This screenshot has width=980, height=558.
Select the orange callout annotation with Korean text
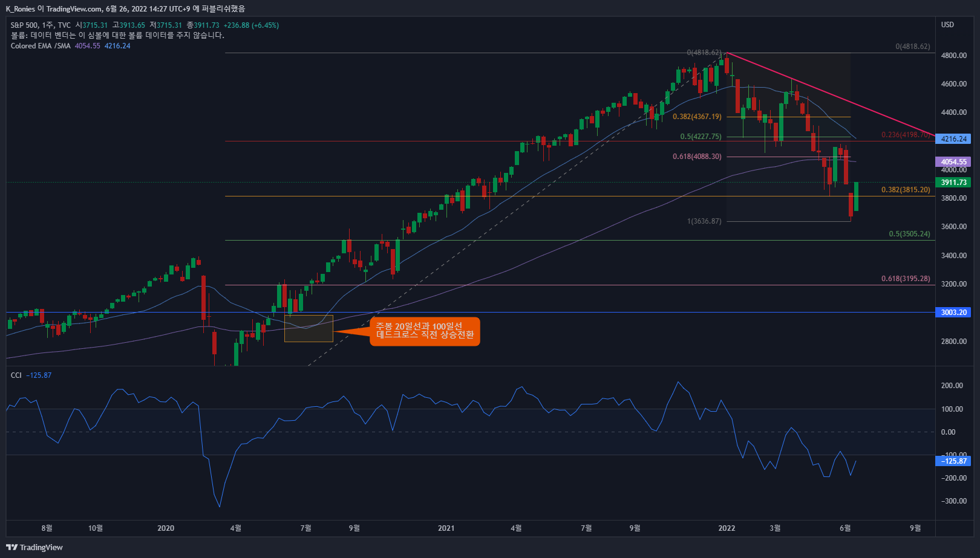pyautogui.click(x=425, y=331)
